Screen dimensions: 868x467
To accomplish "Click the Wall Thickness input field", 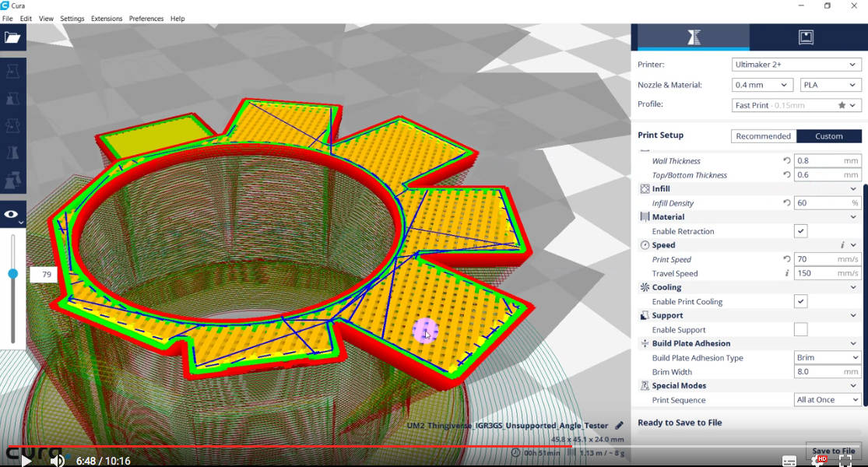I will (x=827, y=160).
